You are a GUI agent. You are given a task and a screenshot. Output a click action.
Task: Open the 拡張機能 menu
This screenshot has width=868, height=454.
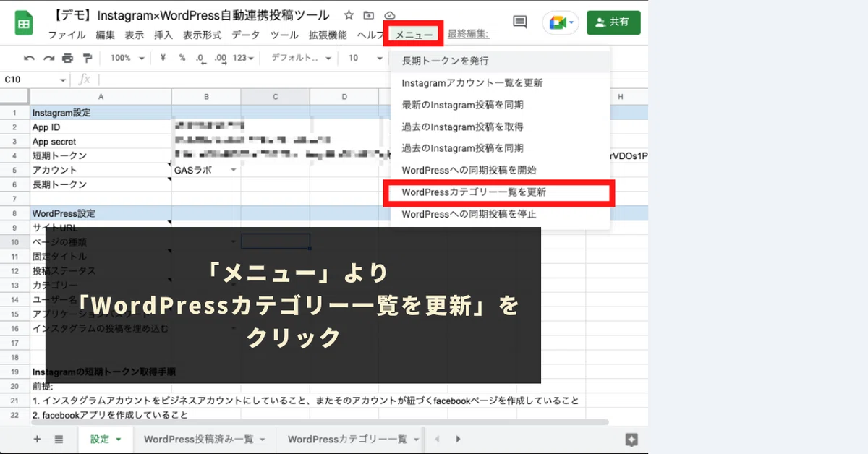(328, 35)
